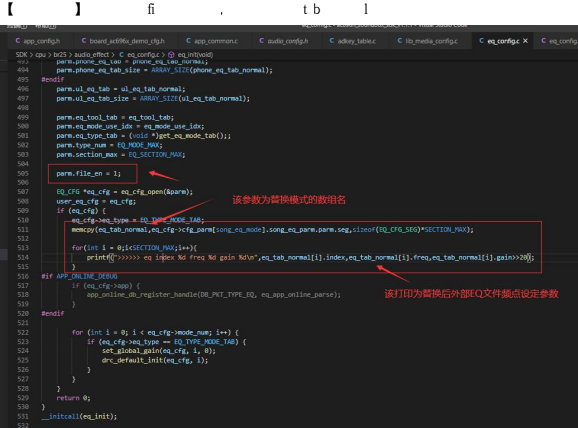Image resolution: width=578 pixels, height=428 pixels.
Task: Click the cpu breadcrumb segment
Action: pos(40,55)
